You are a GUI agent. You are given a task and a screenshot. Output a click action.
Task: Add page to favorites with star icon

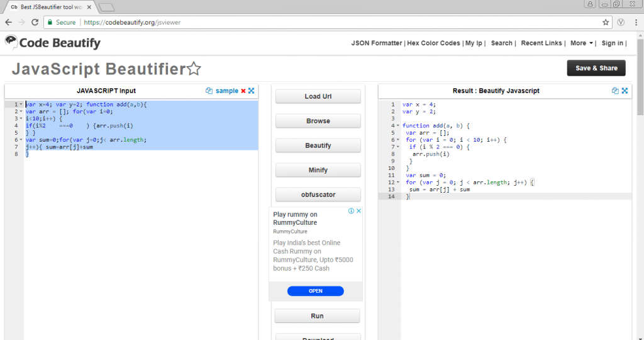click(194, 69)
